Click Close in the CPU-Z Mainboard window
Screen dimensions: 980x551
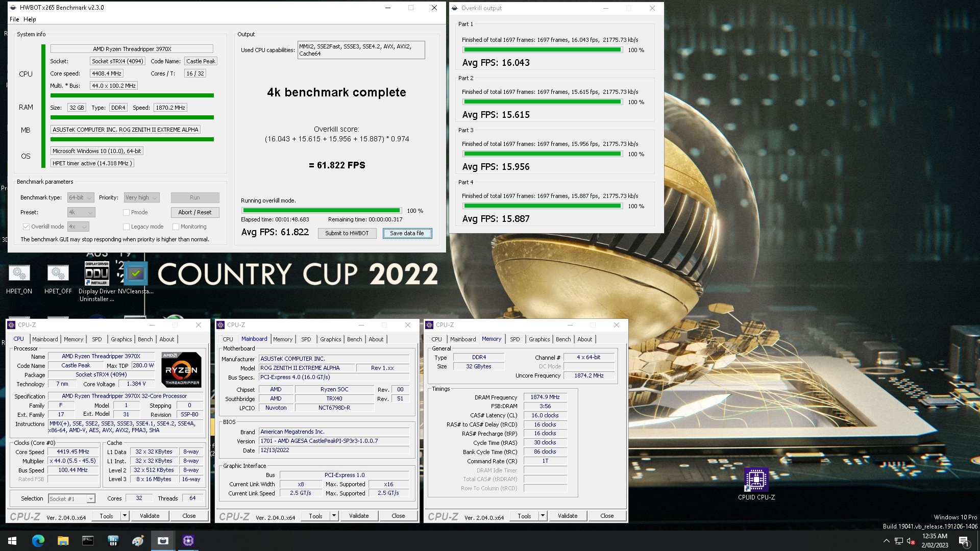(398, 516)
